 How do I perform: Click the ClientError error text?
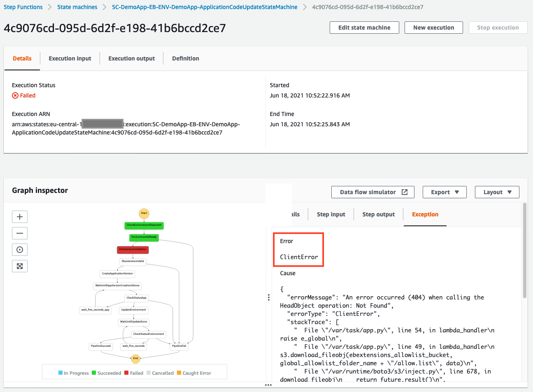[x=299, y=257]
